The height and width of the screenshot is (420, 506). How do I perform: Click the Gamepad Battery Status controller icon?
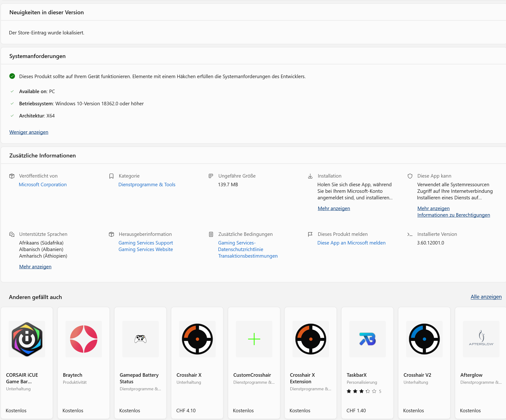[141, 339]
